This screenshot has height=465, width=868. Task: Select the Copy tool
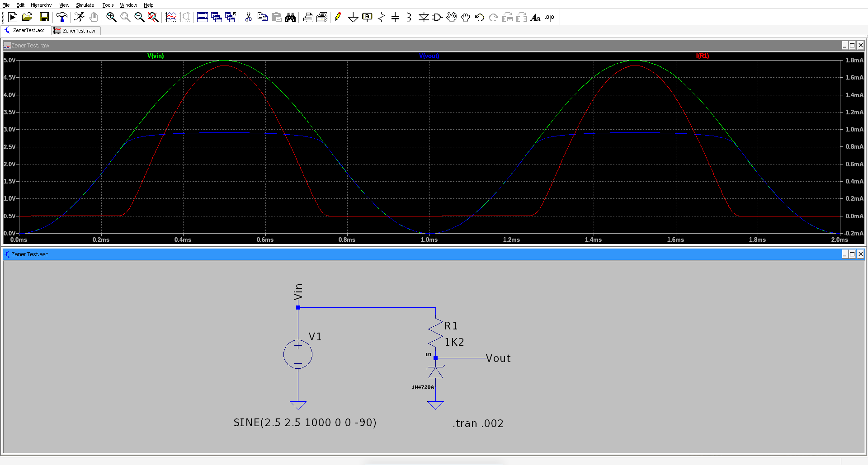click(x=262, y=17)
